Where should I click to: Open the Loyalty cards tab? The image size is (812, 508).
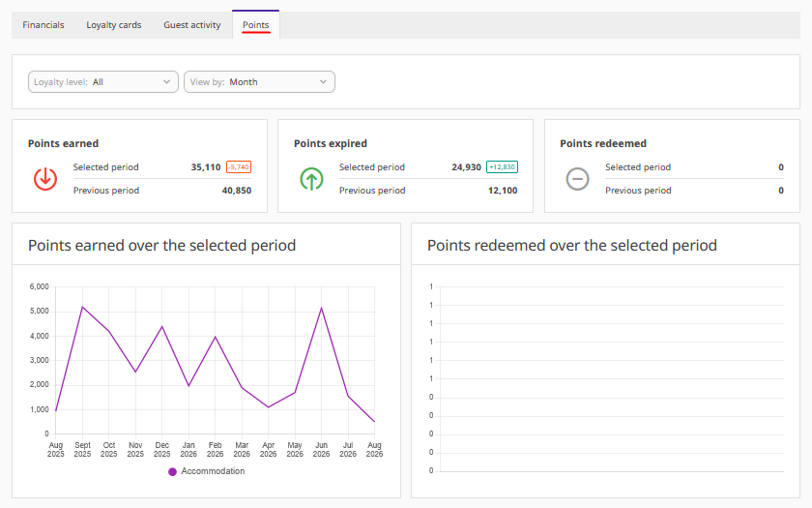(114, 25)
